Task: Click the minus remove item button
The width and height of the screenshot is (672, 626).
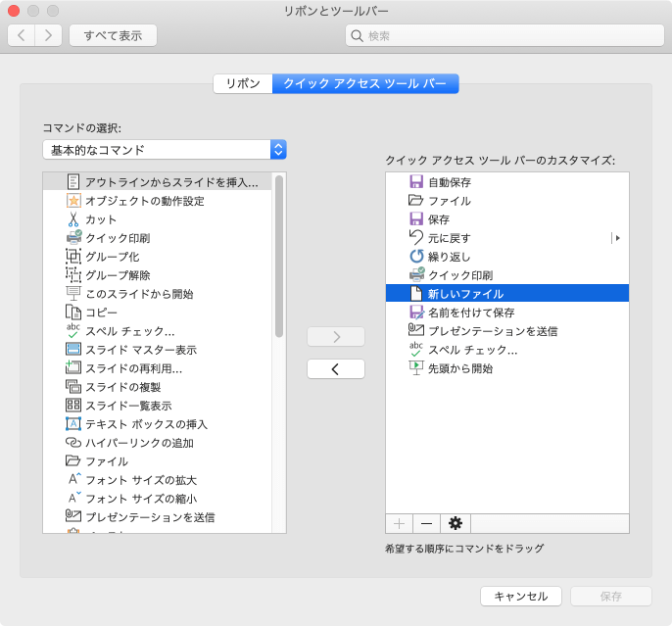Action: coord(426,524)
